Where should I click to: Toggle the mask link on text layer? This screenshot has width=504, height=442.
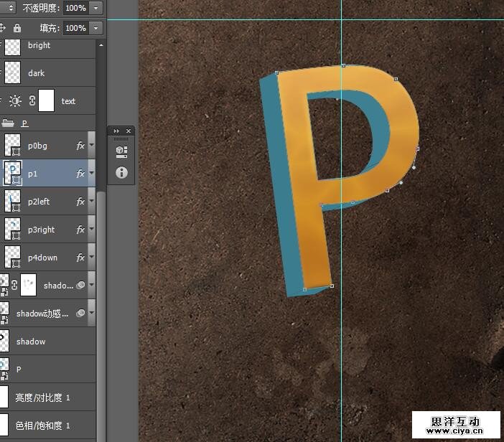(x=32, y=101)
